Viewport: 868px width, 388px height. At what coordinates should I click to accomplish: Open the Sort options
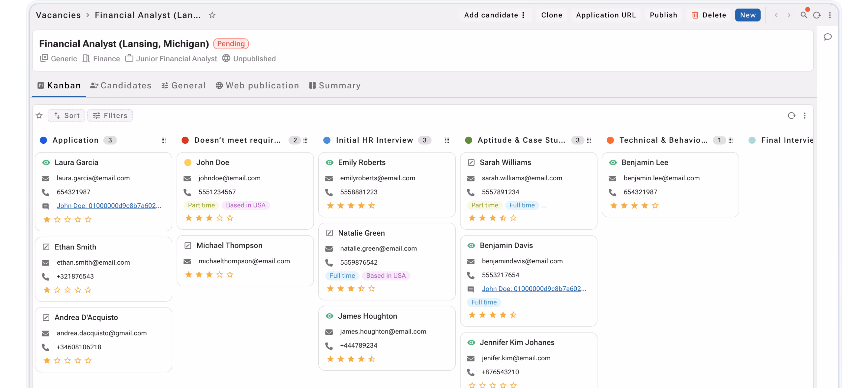(66, 115)
